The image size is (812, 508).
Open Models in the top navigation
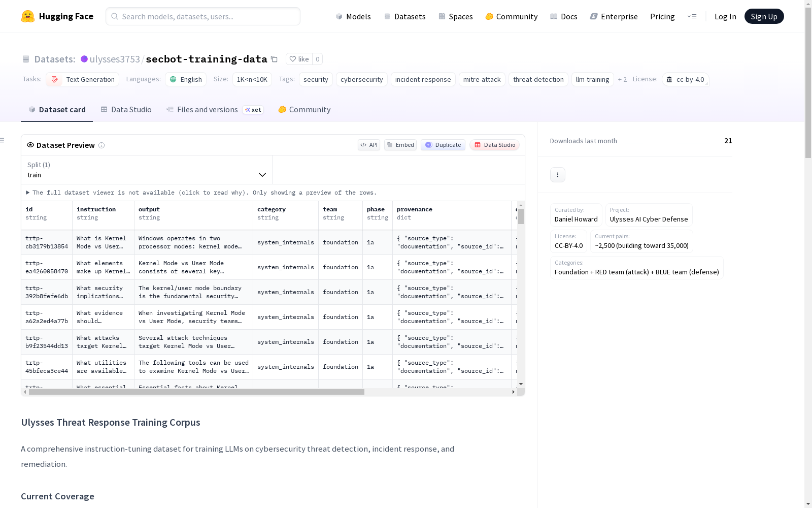click(353, 16)
